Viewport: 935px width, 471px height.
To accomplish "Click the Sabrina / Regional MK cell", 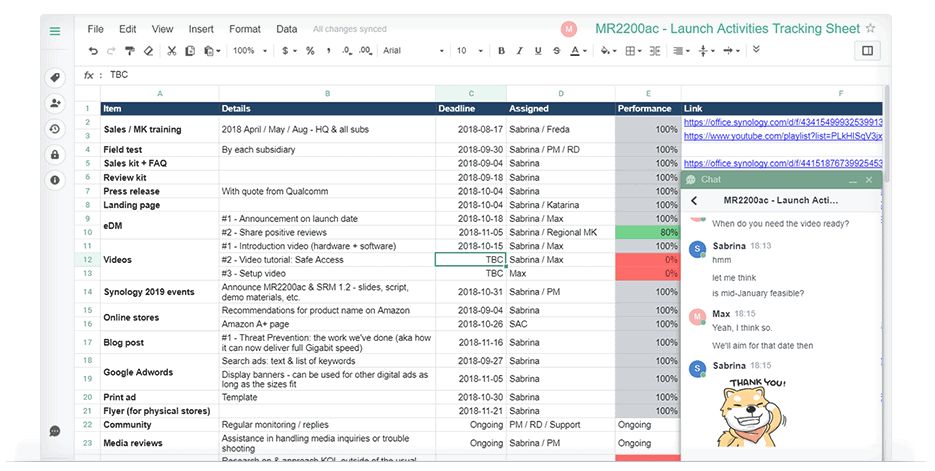I will point(561,233).
